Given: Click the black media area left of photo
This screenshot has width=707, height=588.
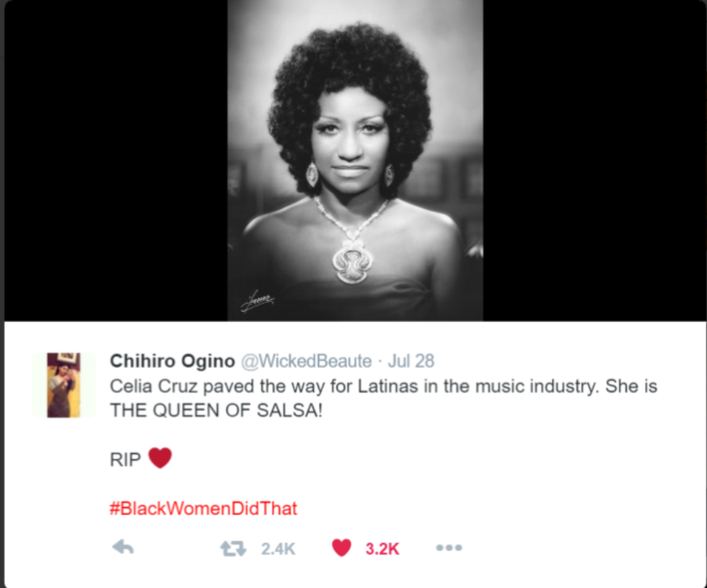Looking at the screenshot, I should pos(116,160).
